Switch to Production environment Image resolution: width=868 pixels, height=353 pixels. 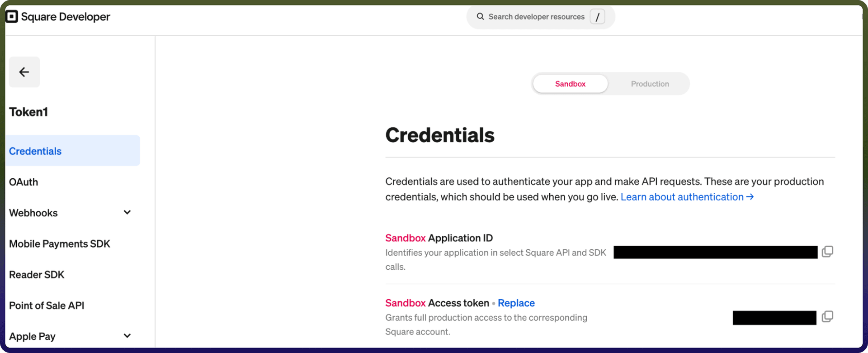coord(650,84)
